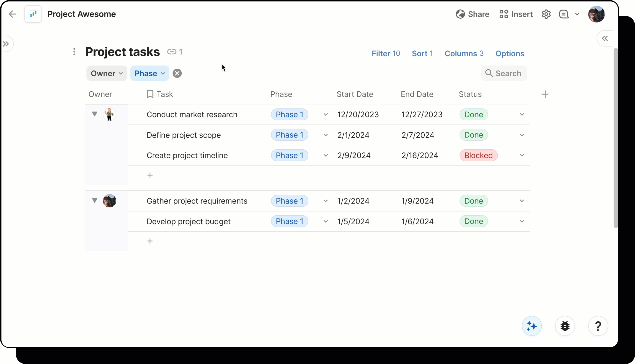This screenshot has width=635, height=364.
Task: Click the Owner filter button
Action: tap(106, 73)
